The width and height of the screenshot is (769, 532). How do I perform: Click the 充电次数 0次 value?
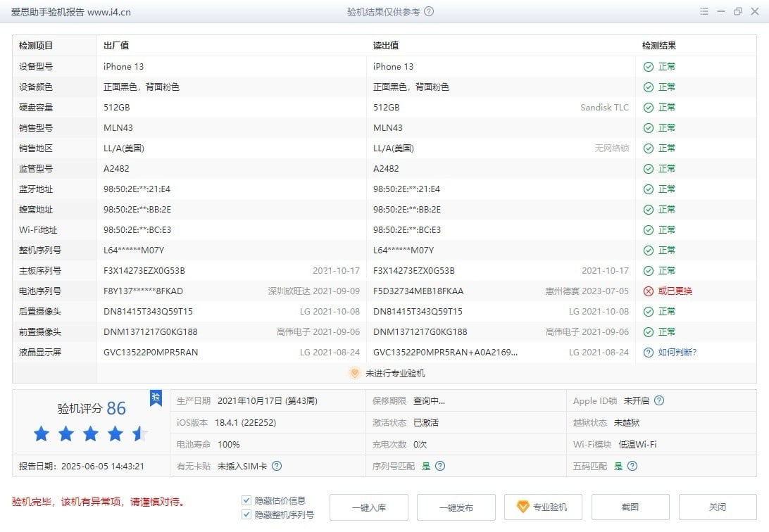[x=420, y=444]
